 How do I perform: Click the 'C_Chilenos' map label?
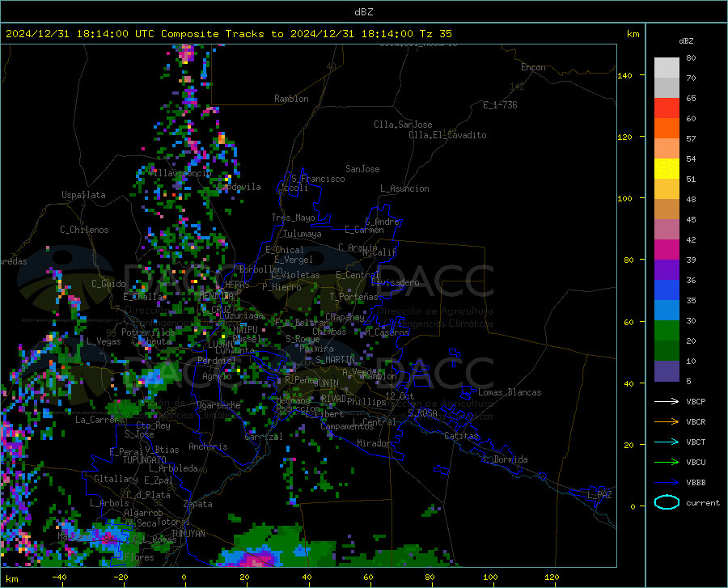coord(84,230)
